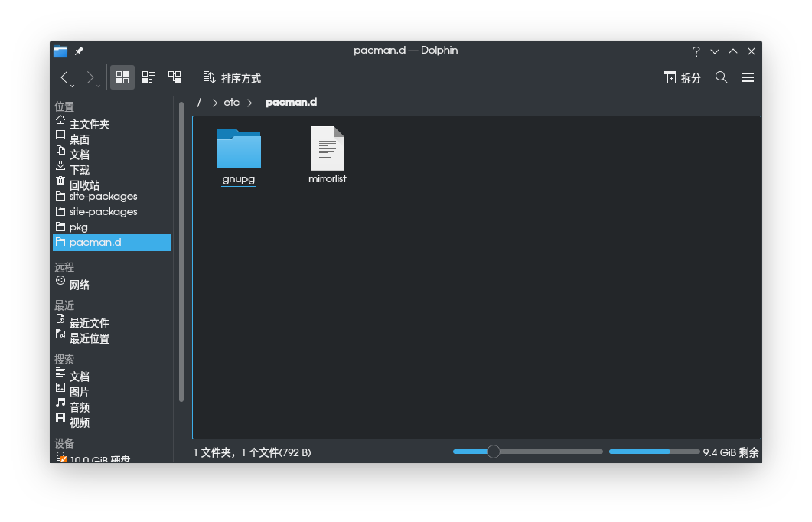Open the 下载 (Downloads) entry
The height and width of the screenshot is (522, 812).
click(x=79, y=169)
